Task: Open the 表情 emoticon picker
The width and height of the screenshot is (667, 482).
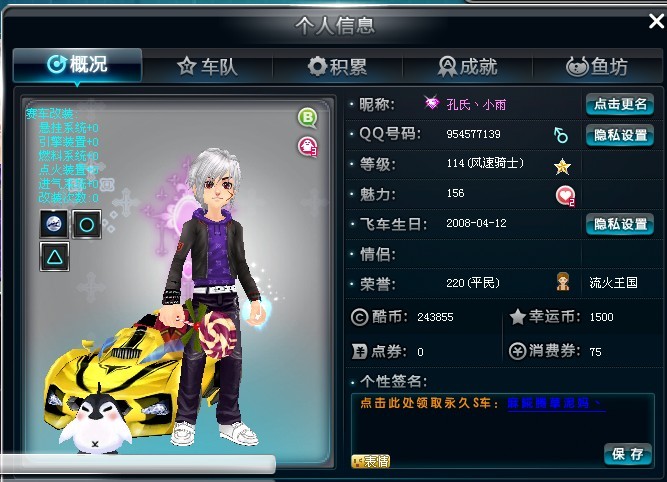Action: (x=371, y=461)
